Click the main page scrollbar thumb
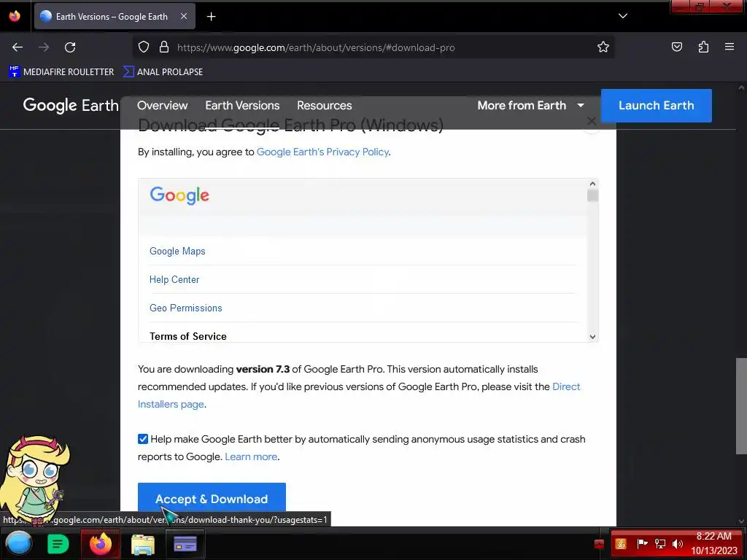Viewport: 747px width, 560px height. pyautogui.click(x=741, y=406)
